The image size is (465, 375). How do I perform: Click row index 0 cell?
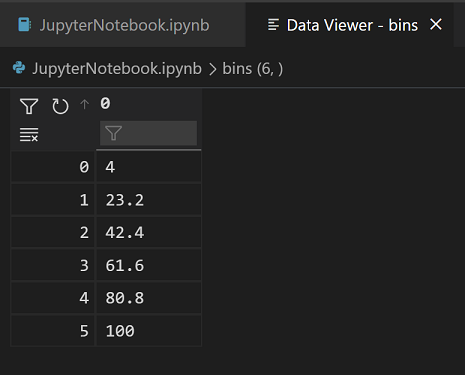point(53,167)
